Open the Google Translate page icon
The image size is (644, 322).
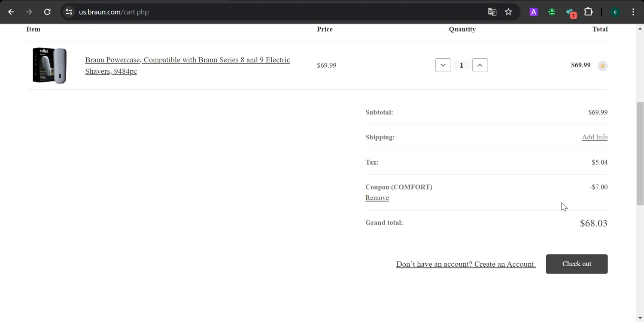pyautogui.click(x=492, y=12)
